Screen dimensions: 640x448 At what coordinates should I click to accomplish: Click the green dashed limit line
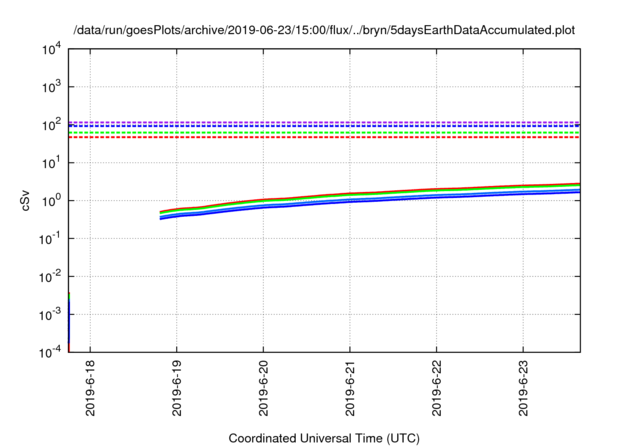(324, 133)
